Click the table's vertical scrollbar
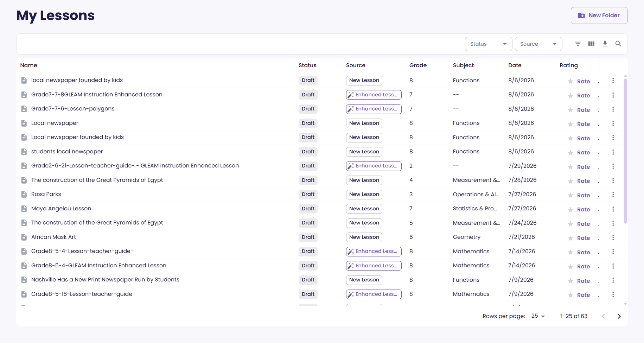Viewport: 644px width, 343px height. pos(625,151)
